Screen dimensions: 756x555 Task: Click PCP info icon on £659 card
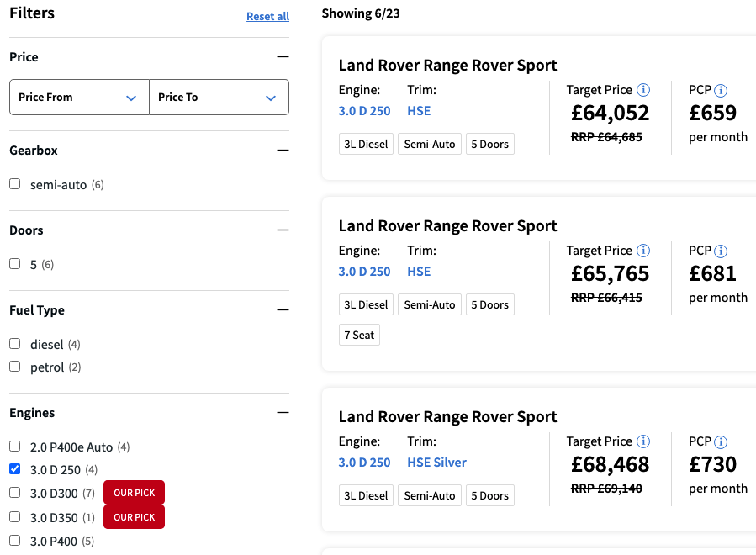[721, 90]
